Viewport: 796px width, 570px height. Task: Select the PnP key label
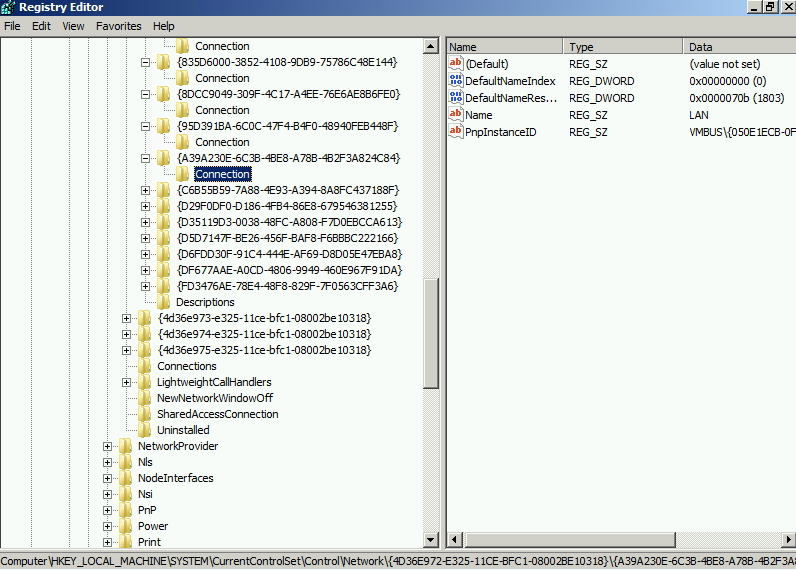[x=147, y=510]
